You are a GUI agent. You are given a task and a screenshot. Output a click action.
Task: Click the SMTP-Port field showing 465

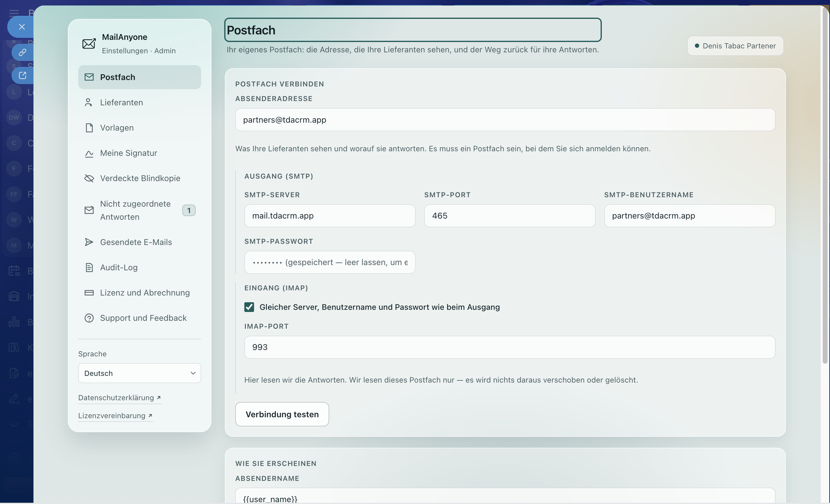(x=510, y=215)
